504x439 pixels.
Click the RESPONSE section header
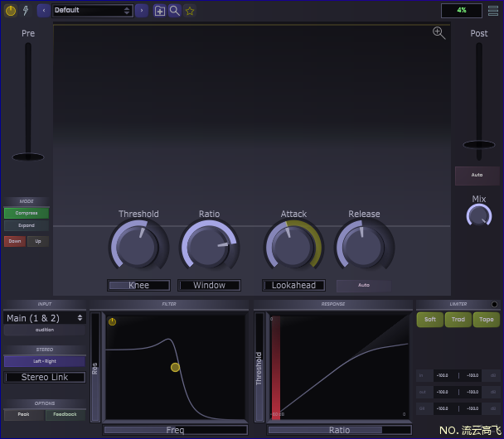(333, 304)
